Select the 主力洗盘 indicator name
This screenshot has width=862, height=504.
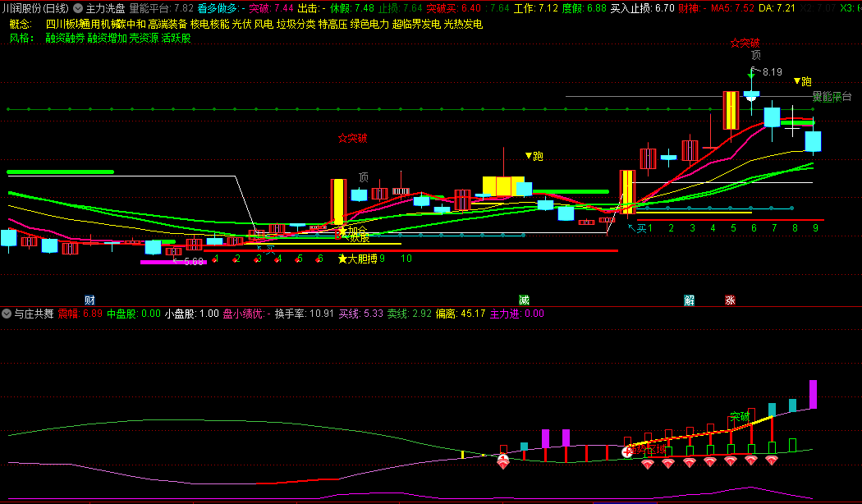click(106, 8)
